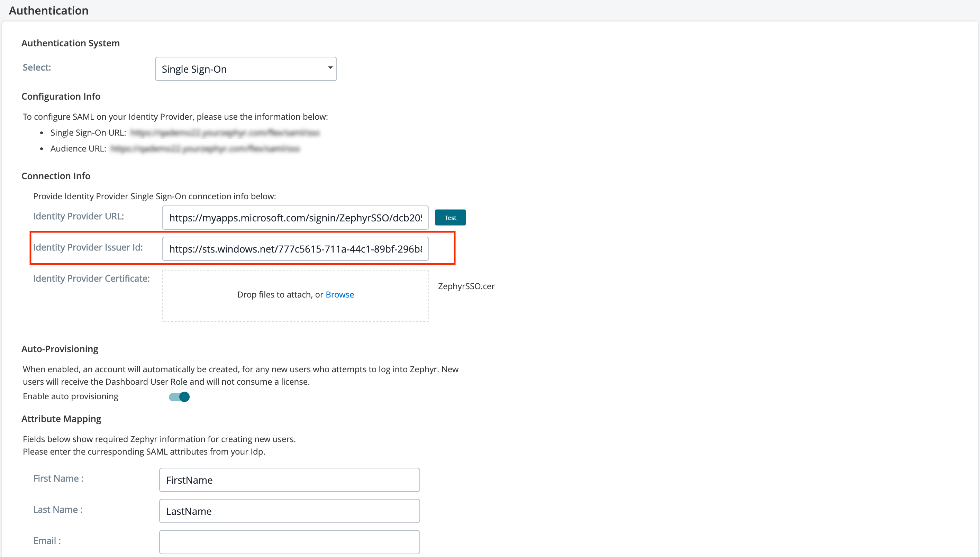Click the certificate drop files area
Viewport: 980px width, 557px height.
pyautogui.click(x=295, y=310)
